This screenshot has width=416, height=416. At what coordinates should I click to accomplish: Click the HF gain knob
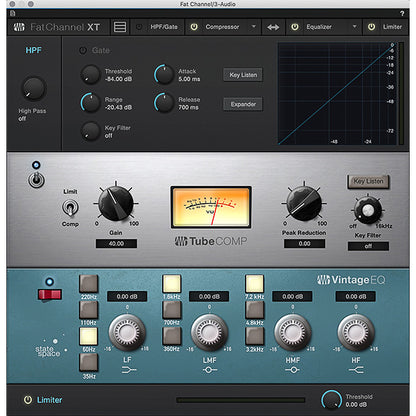pyautogui.click(x=356, y=332)
